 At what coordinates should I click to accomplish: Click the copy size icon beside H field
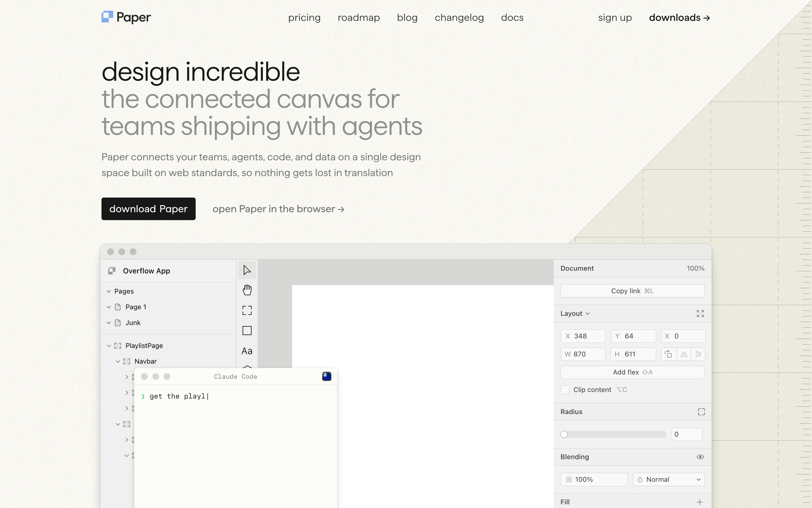(668, 354)
